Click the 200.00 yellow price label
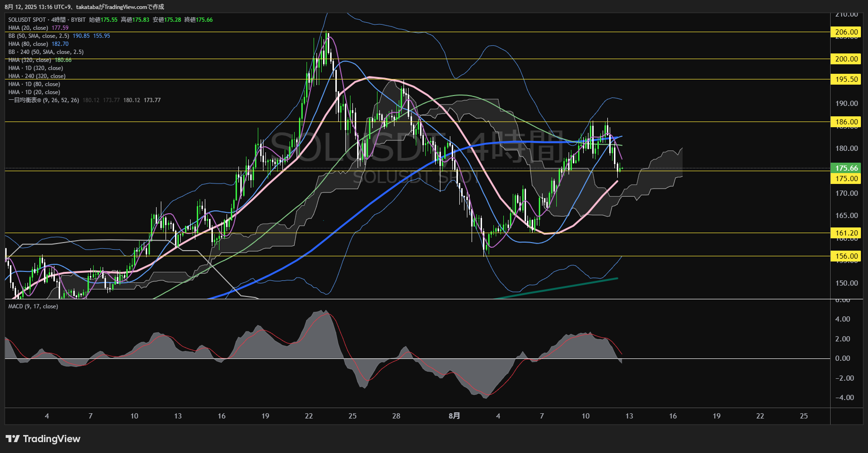Viewport: 868px width, 453px height. 846,59
